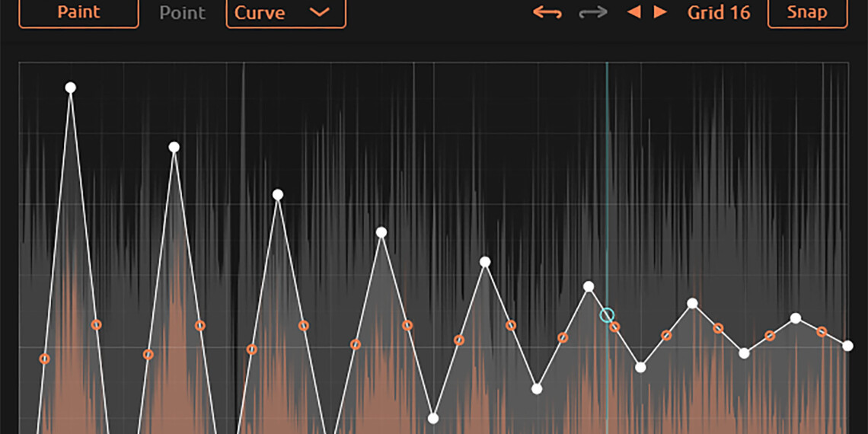This screenshot has width=868, height=434.
Task: Click orange curve handle left of first peak
Action: click(45, 359)
